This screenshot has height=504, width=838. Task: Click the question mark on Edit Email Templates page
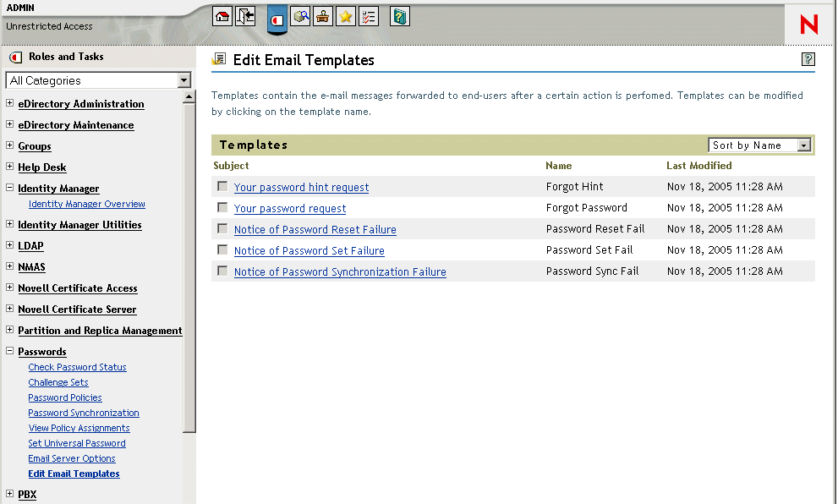pyautogui.click(x=808, y=59)
